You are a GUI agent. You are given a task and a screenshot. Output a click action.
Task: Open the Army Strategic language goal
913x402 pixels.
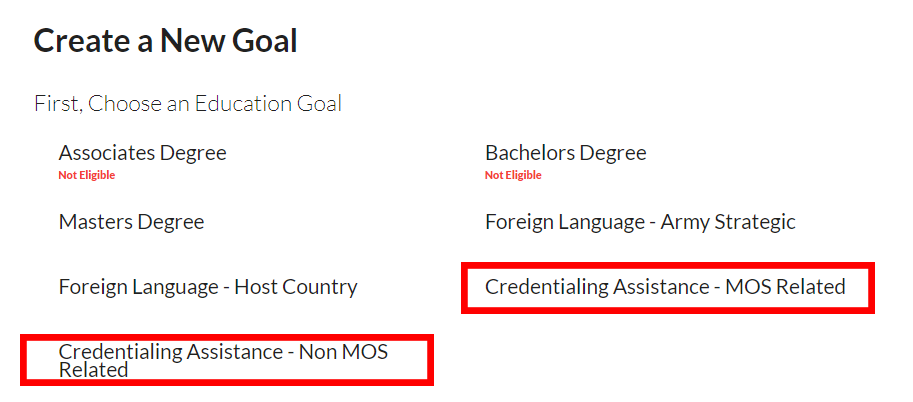coord(640,221)
